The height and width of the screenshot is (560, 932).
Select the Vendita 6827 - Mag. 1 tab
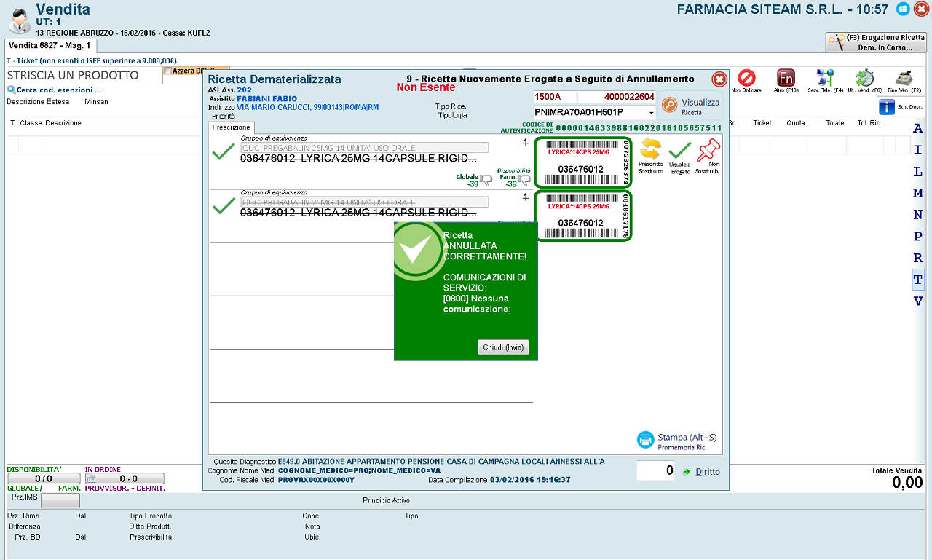pos(50,45)
